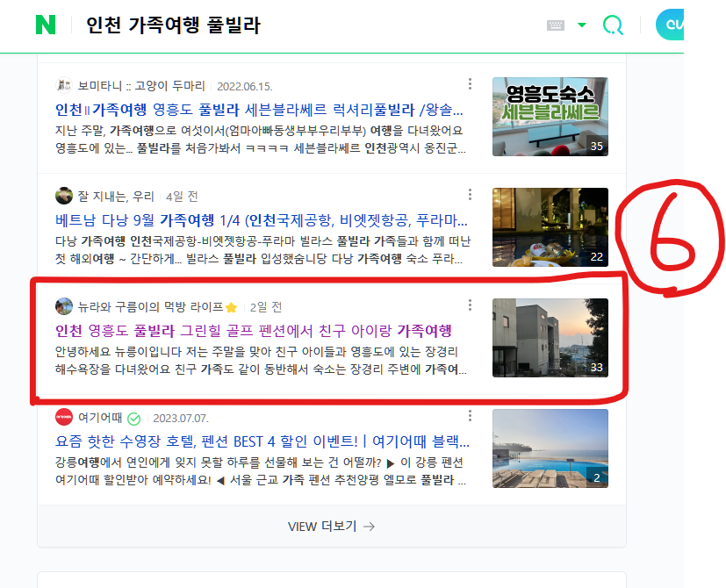726x588 pixels.
Task: Open the 뉴라와 구름이의 먹방 라이프 profile avatar
Action: pyautogui.click(x=63, y=306)
